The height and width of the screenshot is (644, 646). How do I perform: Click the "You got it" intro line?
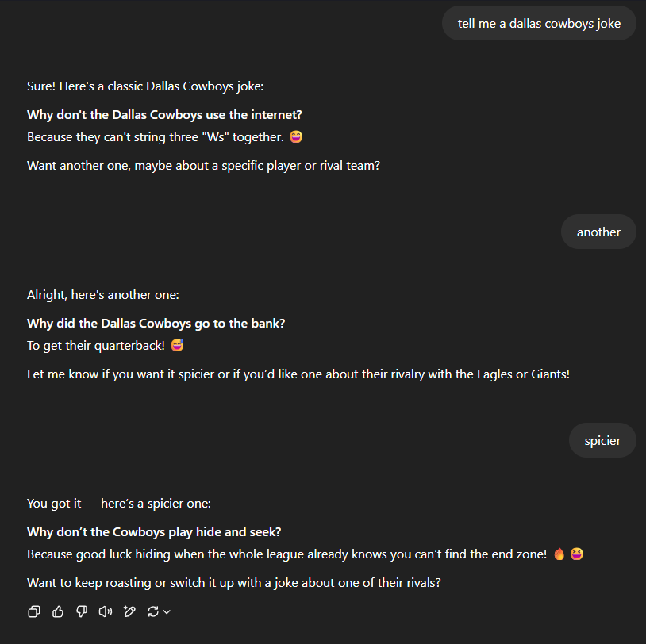118,503
